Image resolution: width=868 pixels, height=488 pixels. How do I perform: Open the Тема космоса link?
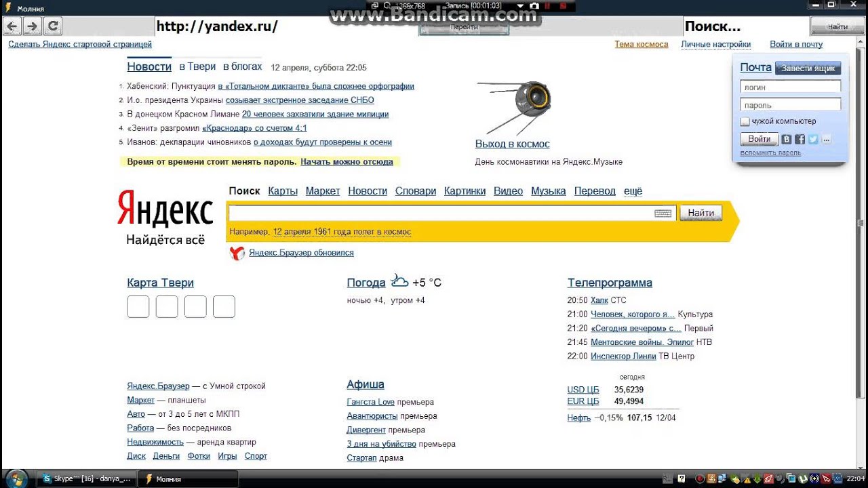tap(642, 44)
